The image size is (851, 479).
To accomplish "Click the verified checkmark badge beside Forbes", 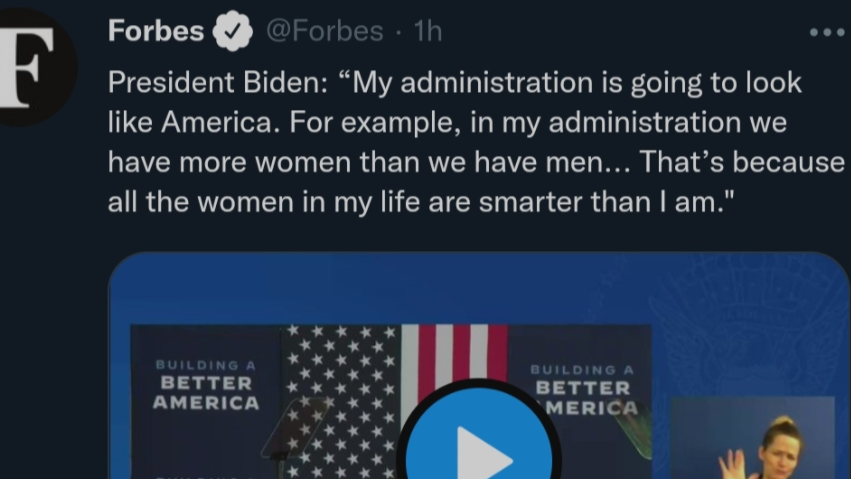I will click(233, 32).
